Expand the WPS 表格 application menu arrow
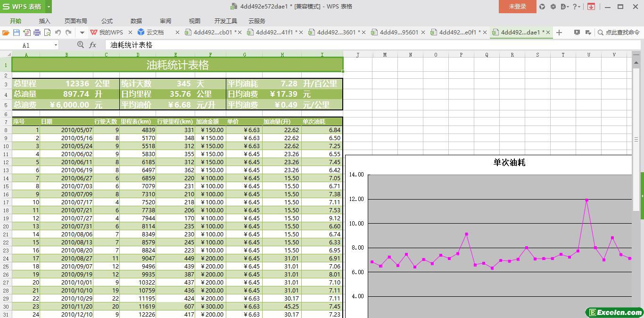Screen dimensions: 644x318 pos(49,7)
